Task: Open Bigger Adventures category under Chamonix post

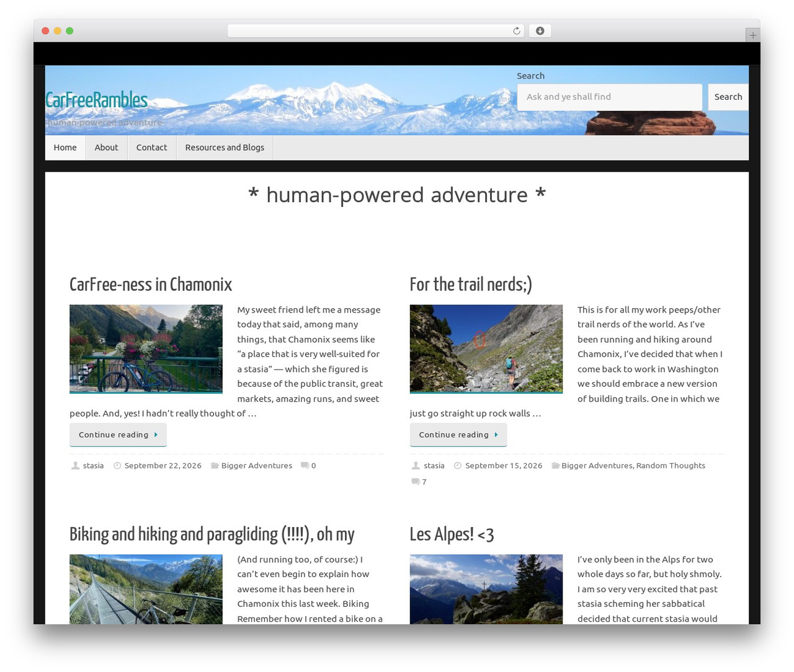Action: tap(257, 466)
